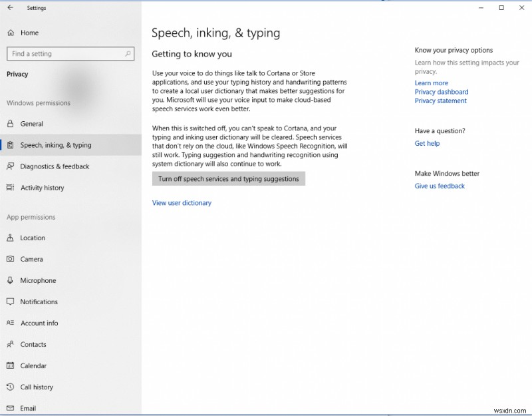The width and height of the screenshot is (532, 416).
Task: Select the Calendar icon in sidebar
Action: (x=9, y=365)
